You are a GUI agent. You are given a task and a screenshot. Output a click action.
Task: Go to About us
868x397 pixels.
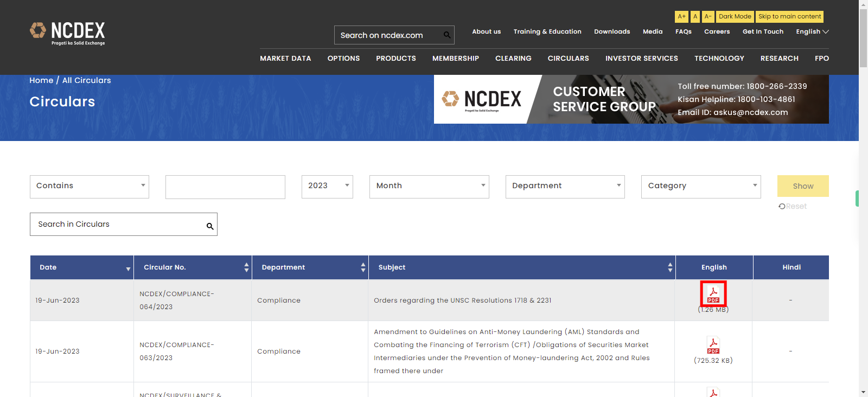coord(487,31)
